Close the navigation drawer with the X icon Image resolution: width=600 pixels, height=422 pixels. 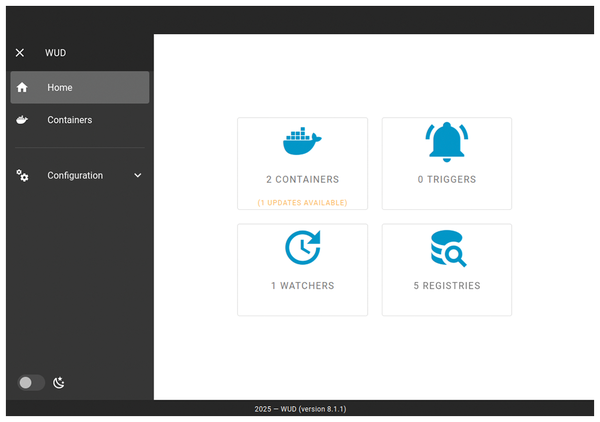(20, 53)
